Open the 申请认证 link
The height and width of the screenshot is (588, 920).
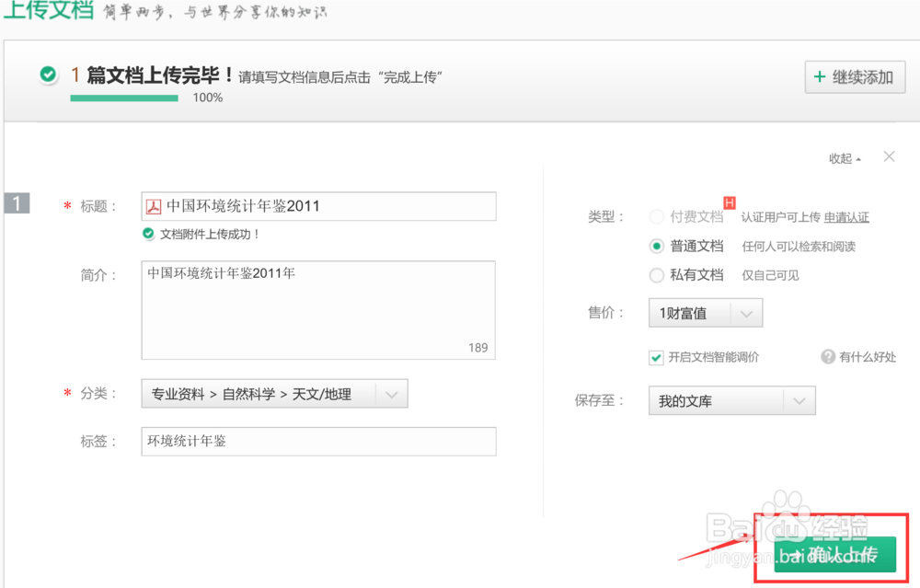[846, 217]
